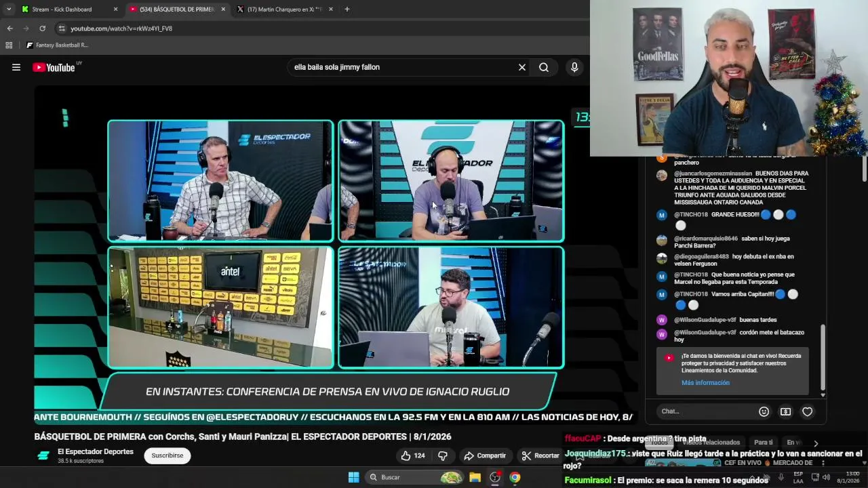868x488 pixels.
Task: Add a new browser tab
Action: click(347, 9)
